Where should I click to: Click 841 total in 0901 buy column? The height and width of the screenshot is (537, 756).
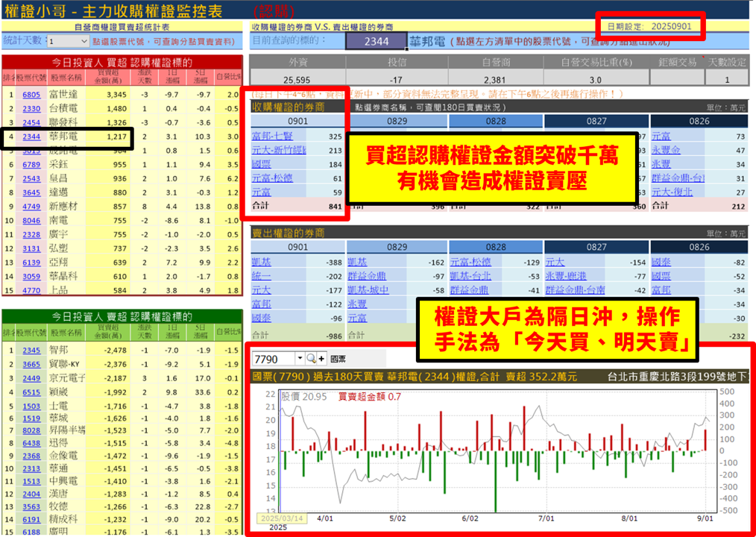coord(335,207)
